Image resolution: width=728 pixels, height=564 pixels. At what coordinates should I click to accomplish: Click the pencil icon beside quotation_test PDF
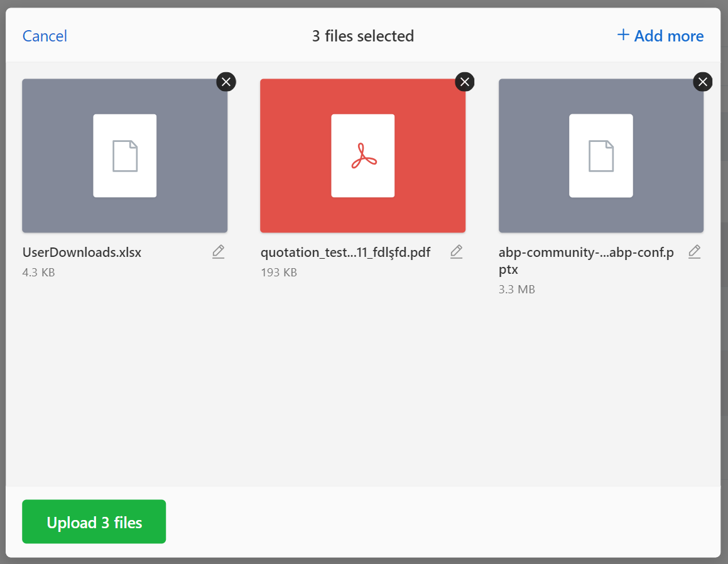coord(456,251)
